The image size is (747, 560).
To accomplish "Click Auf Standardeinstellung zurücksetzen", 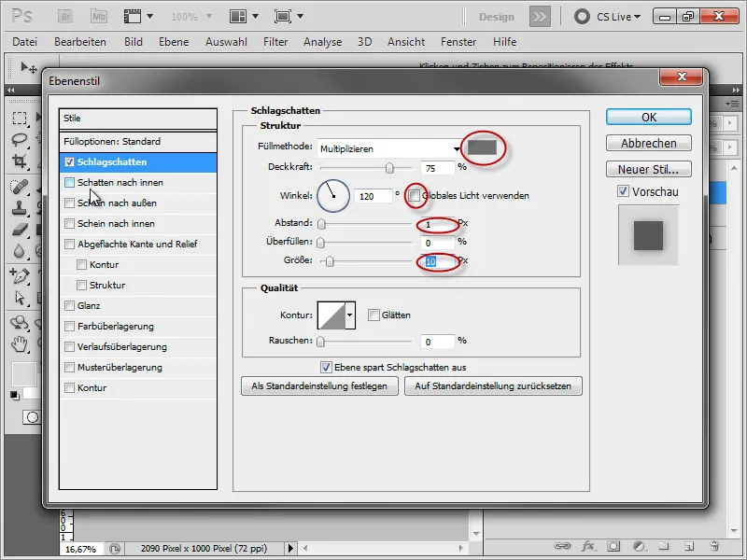I will click(x=493, y=385).
